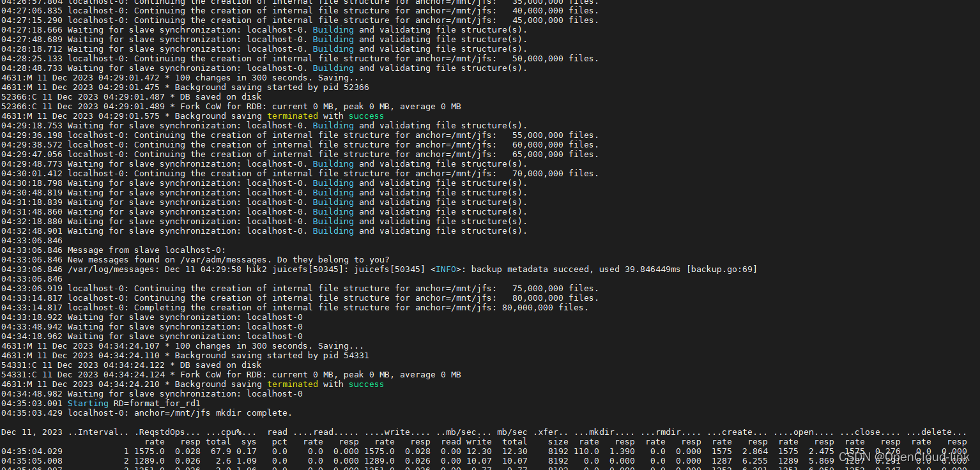The width and height of the screenshot is (980, 470).
Task: Click the timestamp "04:28:48.733"
Action: pyautogui.click(x=32, y=68)
